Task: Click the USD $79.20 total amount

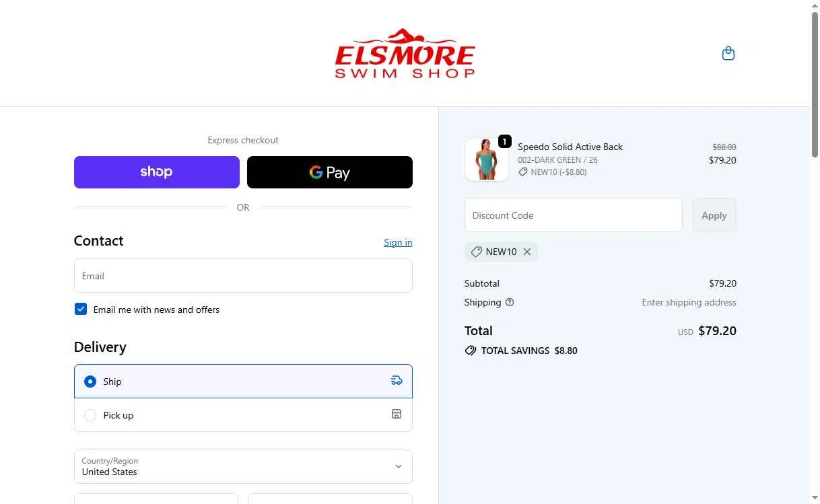Action: 707,331
